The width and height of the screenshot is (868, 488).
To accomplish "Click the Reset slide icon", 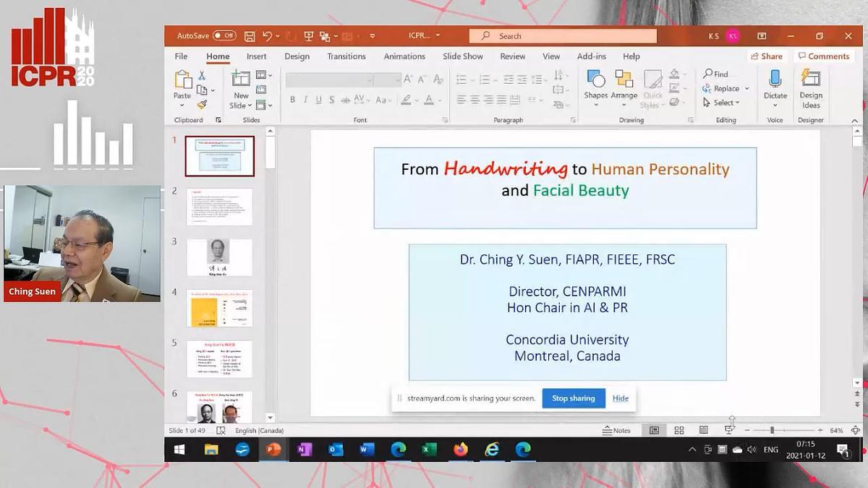I will pos(261,90).
